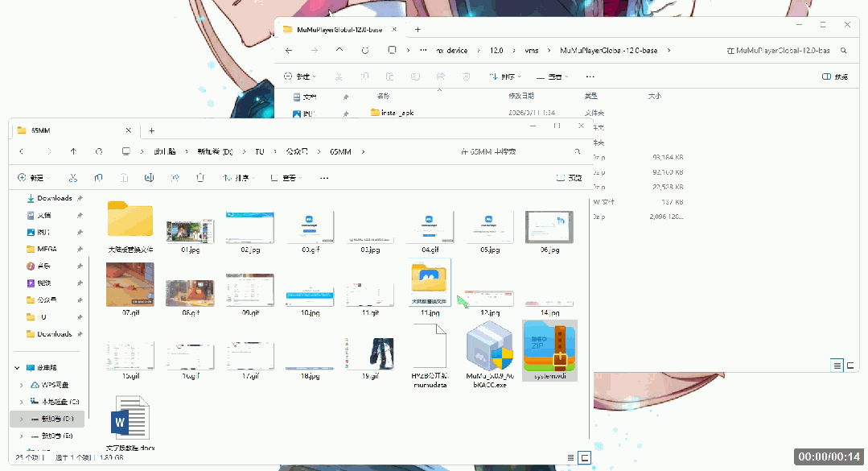Screen dimensions: 868x471
Task: Click 新加卷 (D:) in 65MM address bar
Action: 216,151
